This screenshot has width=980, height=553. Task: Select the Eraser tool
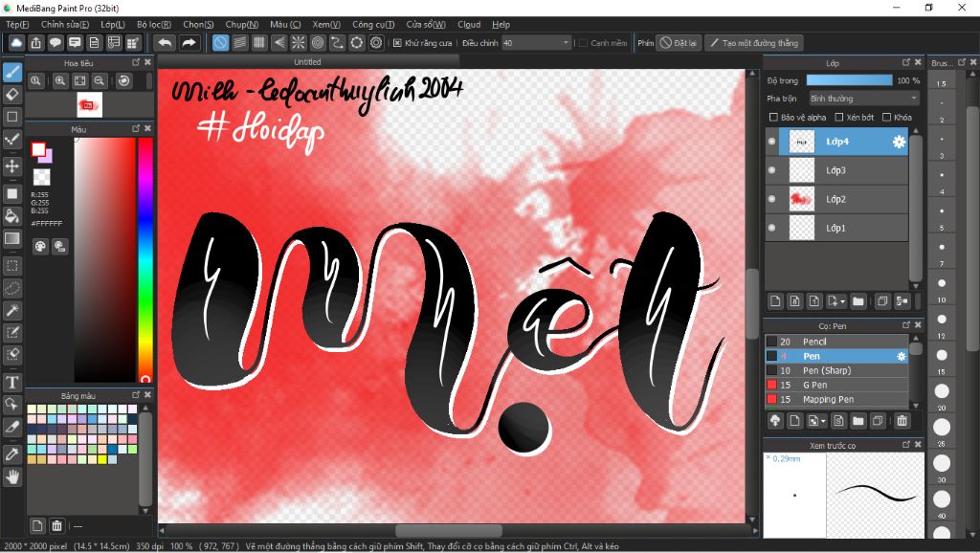[11, 95]
